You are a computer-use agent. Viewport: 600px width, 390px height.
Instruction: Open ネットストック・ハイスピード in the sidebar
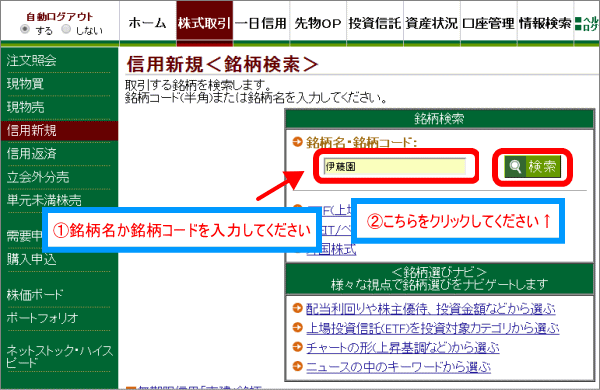[x=59, y=356]
